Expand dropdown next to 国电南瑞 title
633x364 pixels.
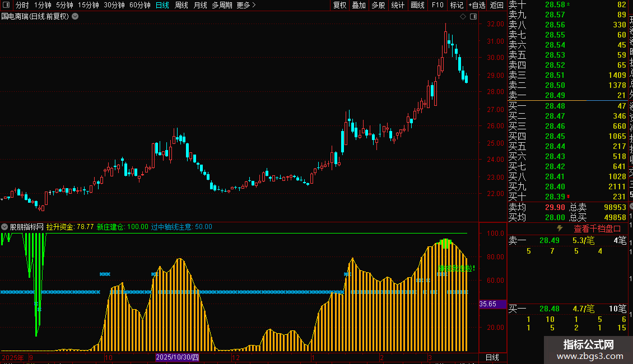(x=75, y=17)
